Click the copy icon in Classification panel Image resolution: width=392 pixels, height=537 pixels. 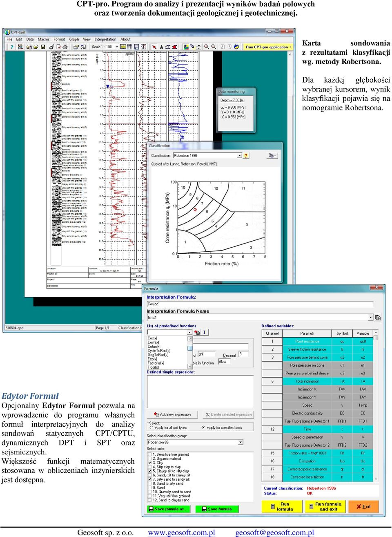[270, 156]
